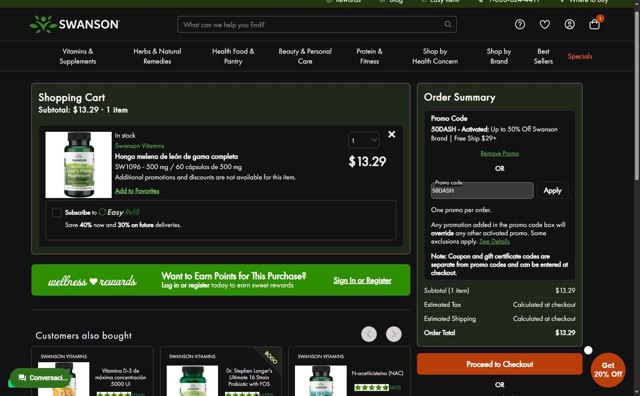This screenshot has width=640, height=396.
Task: Open Best Sellers menu
Action: [x=543, y=56]
